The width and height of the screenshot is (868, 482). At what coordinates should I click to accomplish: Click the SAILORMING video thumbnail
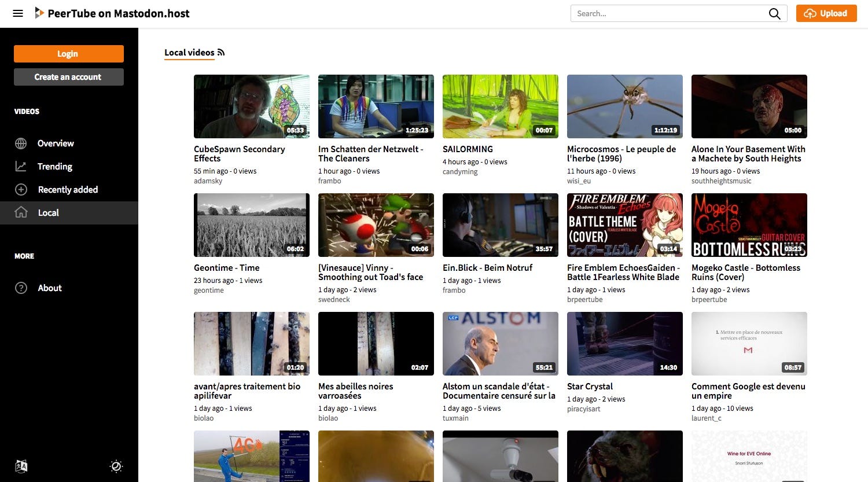pos(500,106)
